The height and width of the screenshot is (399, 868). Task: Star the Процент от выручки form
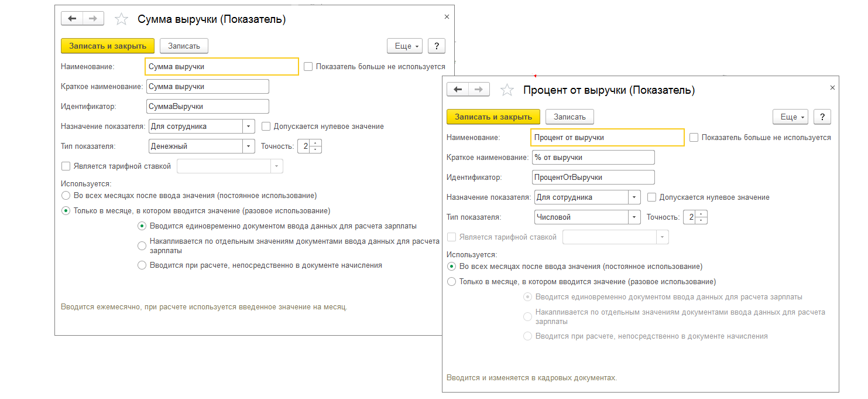pyautogui.click(x=507, y=90)
